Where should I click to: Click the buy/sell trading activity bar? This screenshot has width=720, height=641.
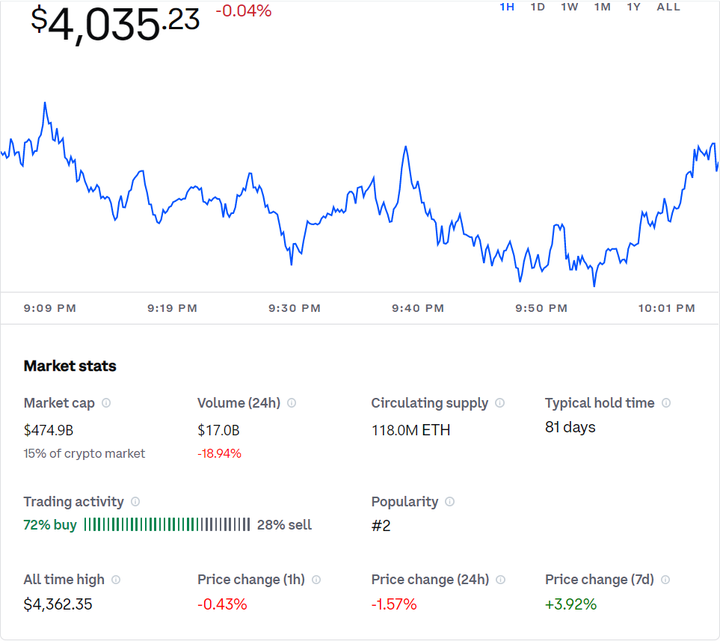click(167, 525)
